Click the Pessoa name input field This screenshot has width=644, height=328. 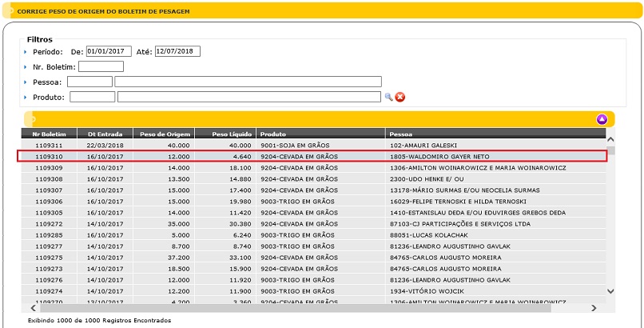(x=248, y=82)
